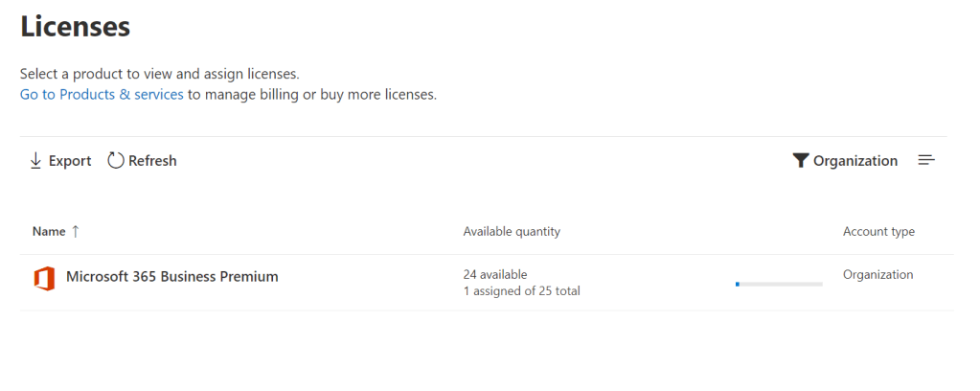Click the "1 assigned of 25 total" text
Image resolution: width=980 pixels, height=391 pixels.
point(521,291)
